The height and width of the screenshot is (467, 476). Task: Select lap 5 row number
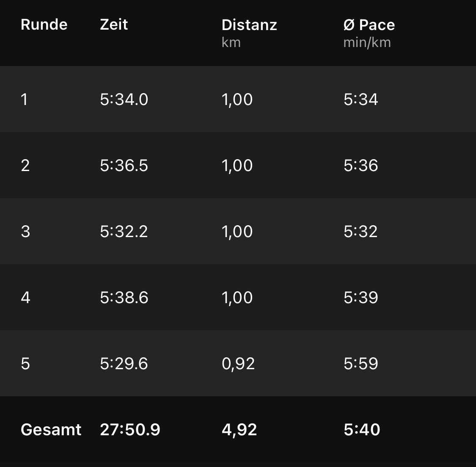tap(25, 364)
